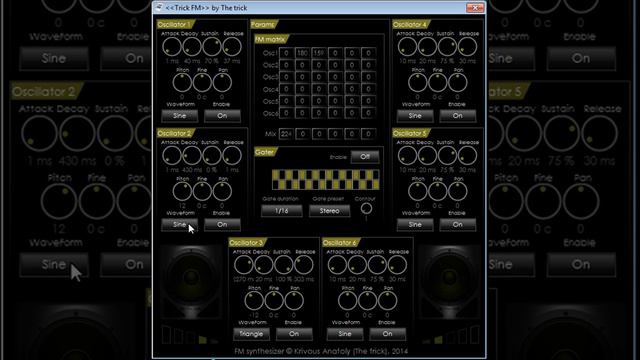This screenshot has width=640, height=360.
Task: Click Oscillator 4 Pitch knob
Action: click(418, 82)
